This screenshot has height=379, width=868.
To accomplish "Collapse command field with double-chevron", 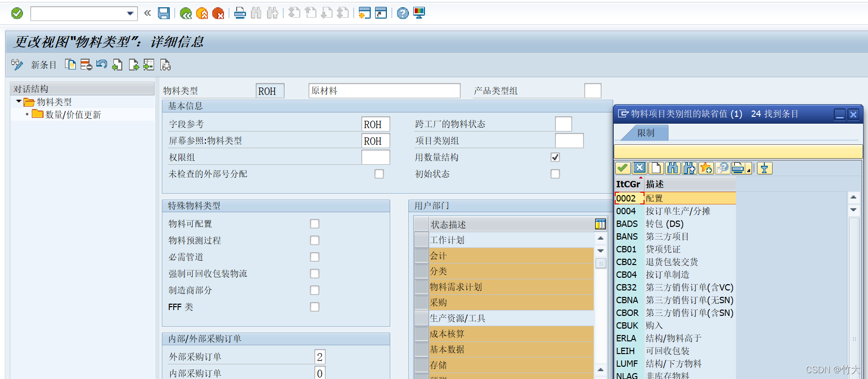I will 147,13.
